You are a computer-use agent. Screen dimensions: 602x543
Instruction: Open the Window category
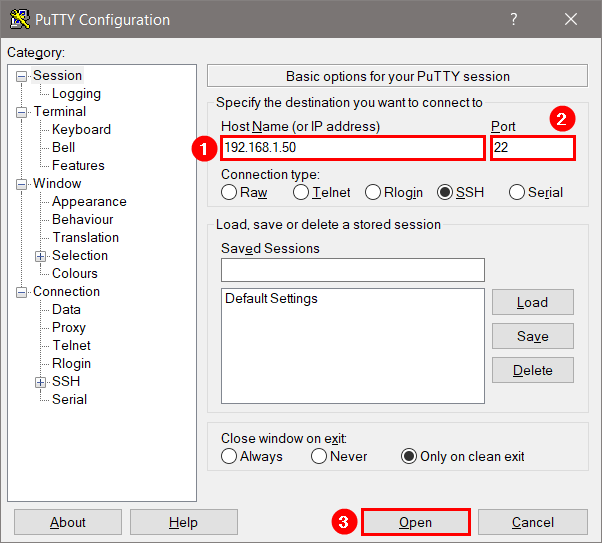(x=57, y=184)
